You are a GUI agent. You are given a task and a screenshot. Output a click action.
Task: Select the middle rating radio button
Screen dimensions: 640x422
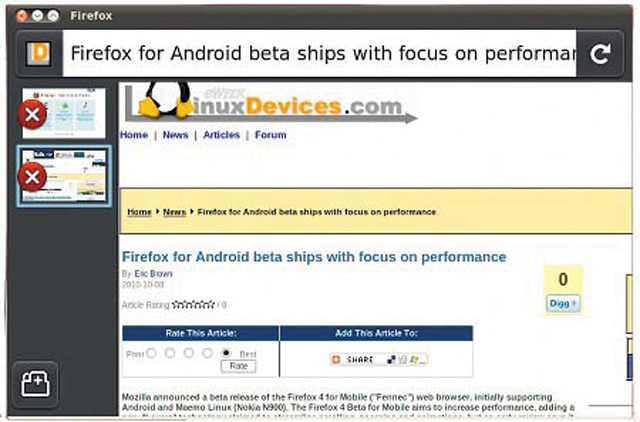tap(189, 353)
